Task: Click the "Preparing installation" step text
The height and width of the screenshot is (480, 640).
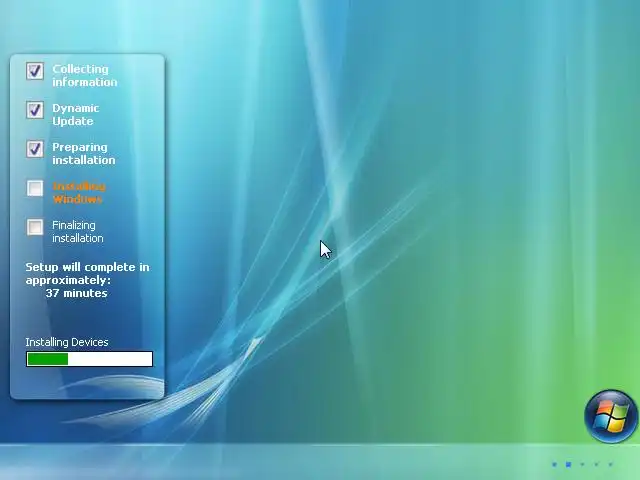Action: pos(84,153)
